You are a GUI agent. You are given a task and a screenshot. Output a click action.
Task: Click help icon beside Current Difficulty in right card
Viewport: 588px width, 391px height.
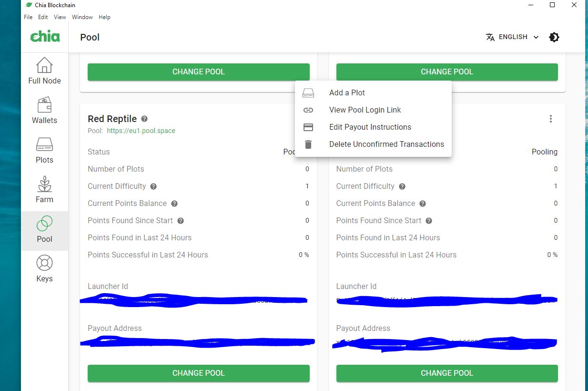coord(402,186)
